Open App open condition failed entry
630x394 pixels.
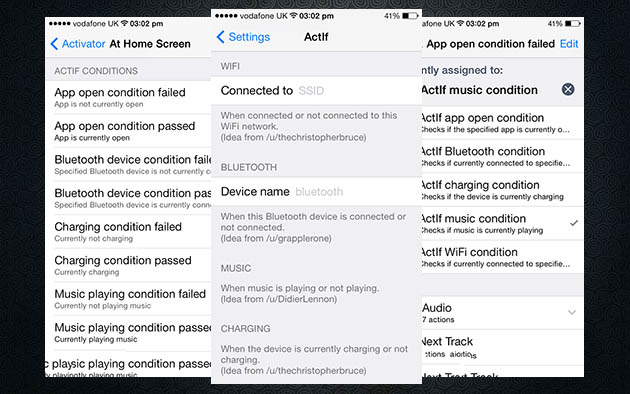(x=129, y=97)
